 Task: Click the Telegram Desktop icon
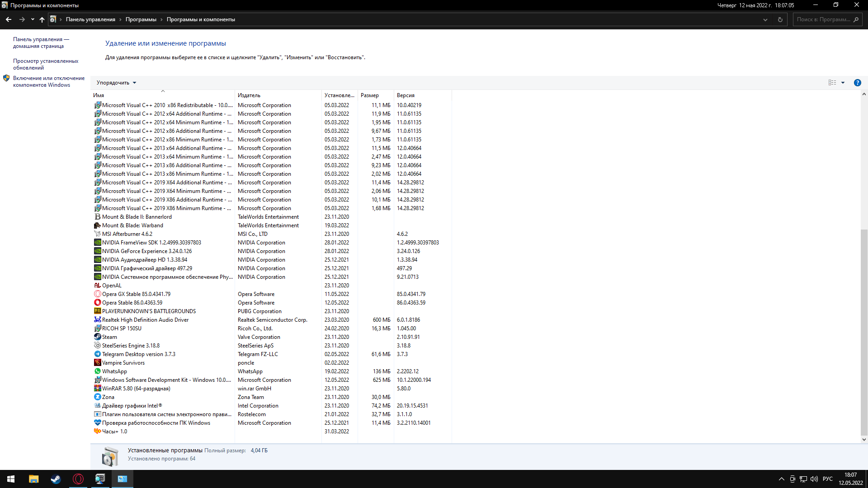pos(97,354)
